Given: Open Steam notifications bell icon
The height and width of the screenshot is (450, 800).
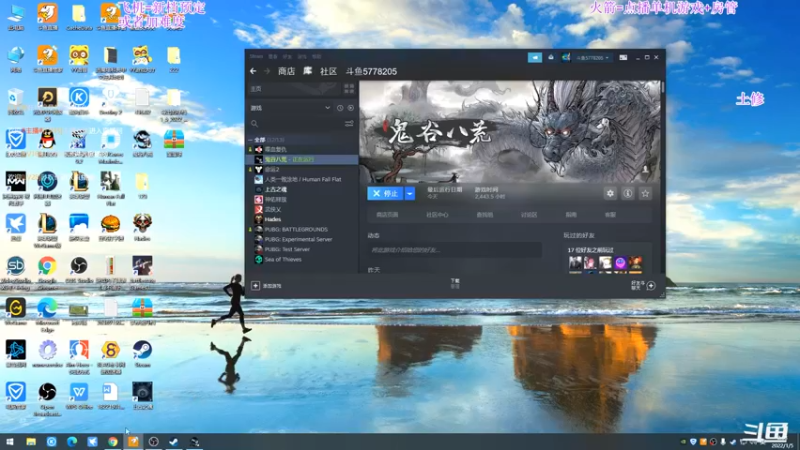Looking at the screenshot, I should pyautogui.click(x=551, y=57).
